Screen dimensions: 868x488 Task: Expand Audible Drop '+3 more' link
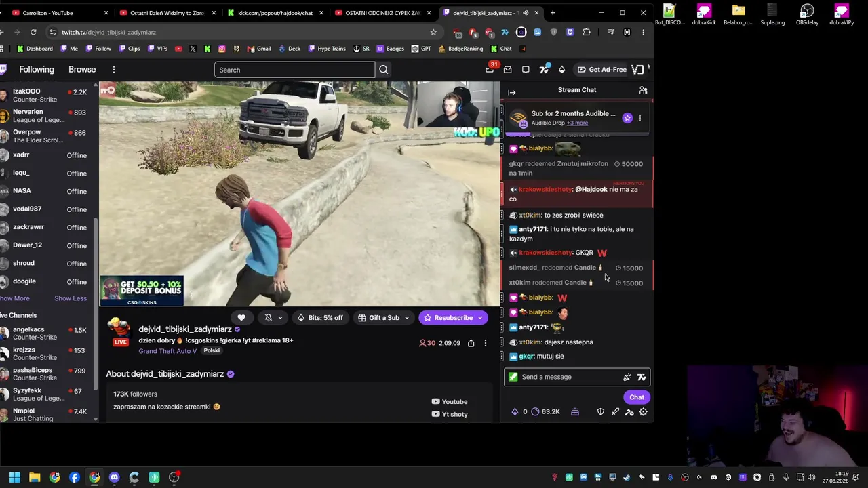[577, 123]
